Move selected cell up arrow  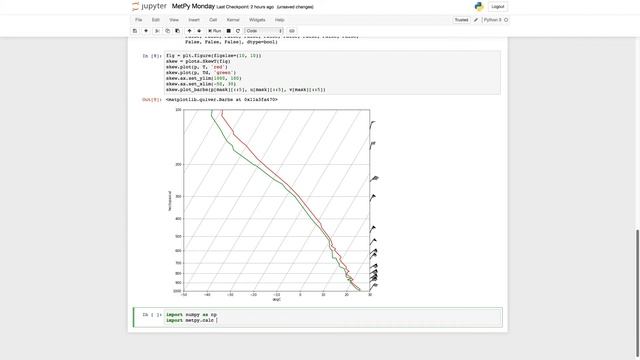[x=189, y=31]
